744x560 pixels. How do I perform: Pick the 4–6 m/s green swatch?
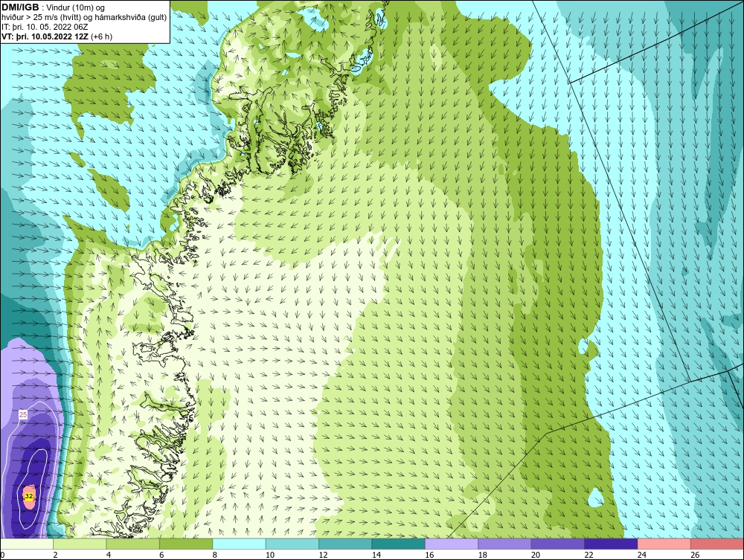click(x=133, y=544)
